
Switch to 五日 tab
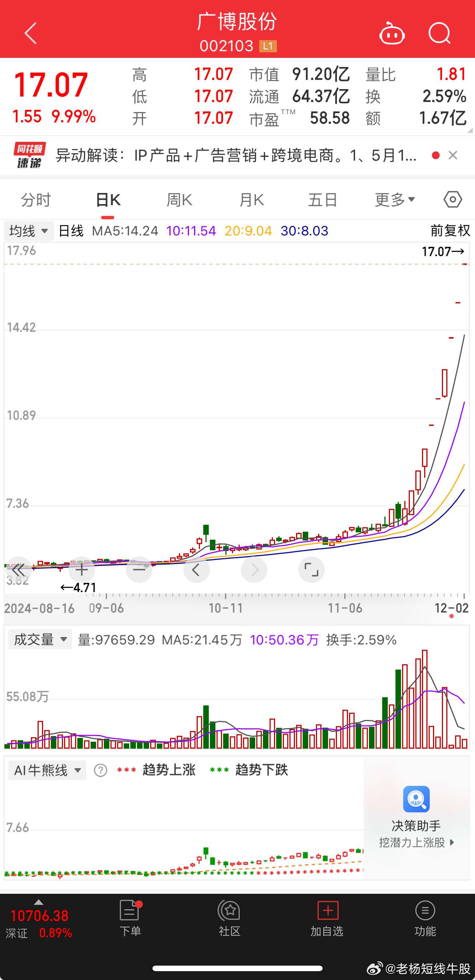(323, 200)
